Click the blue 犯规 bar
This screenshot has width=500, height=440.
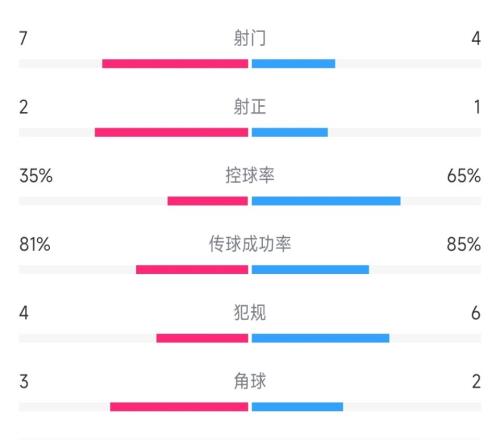[x=321, y=338]
